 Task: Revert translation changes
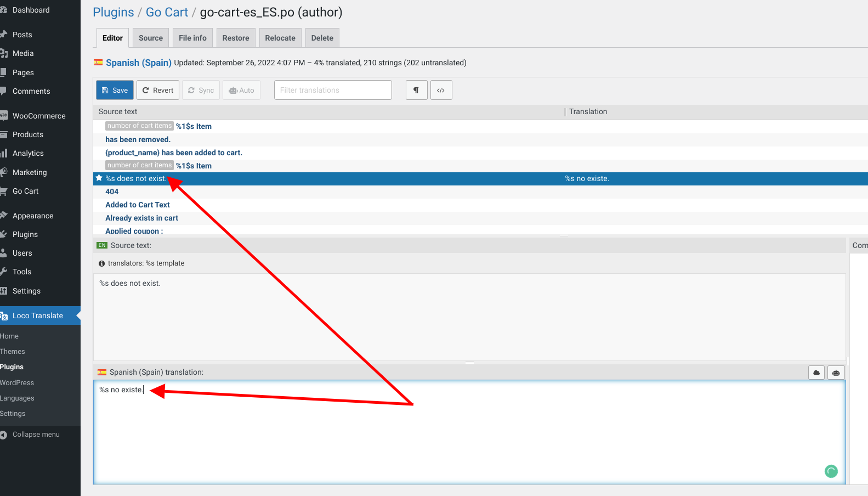[x=158, y=90]
